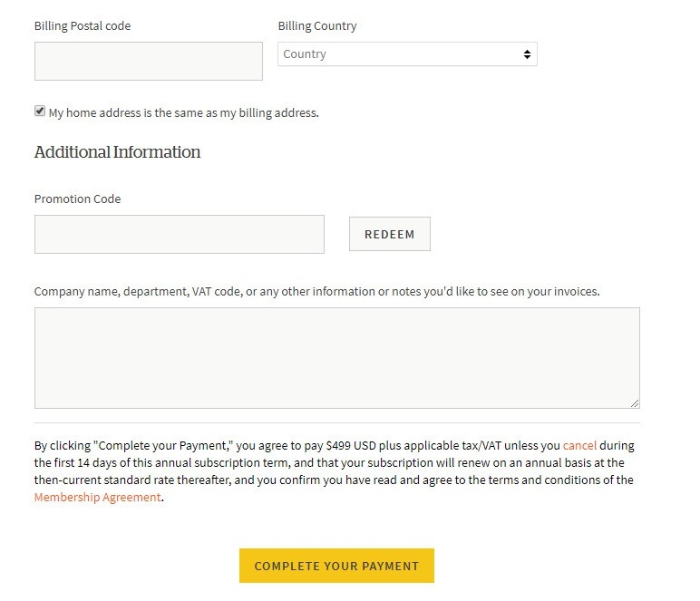Image resolution: width=700 pixels, height=601 pixels.
Task: Click the "Billing Country" label
Action: 317,26
